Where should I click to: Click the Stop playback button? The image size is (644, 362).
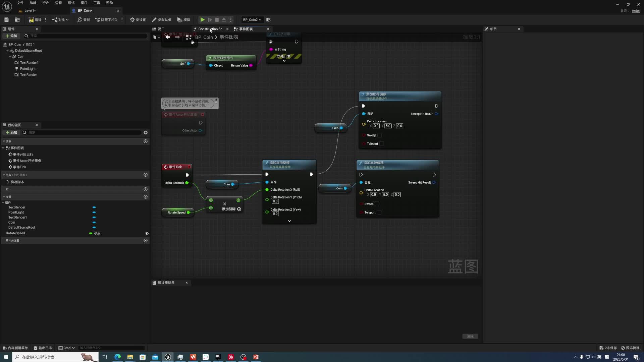coord(217,20)
